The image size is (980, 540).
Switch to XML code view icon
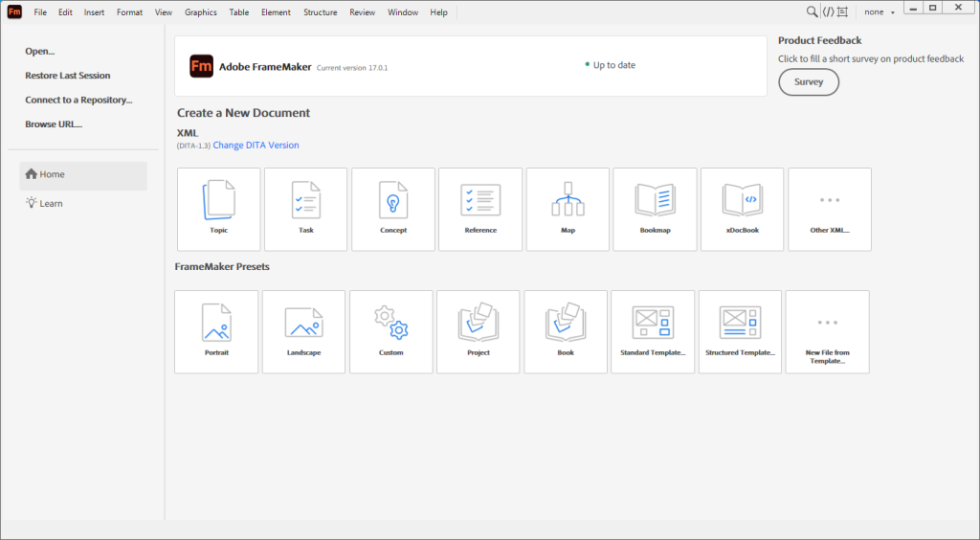point(828,12)
